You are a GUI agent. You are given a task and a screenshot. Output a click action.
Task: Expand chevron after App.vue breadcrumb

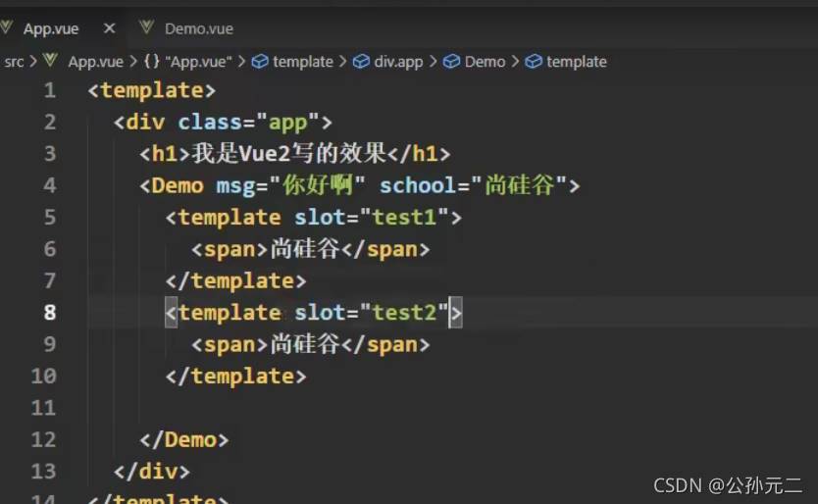[133, 62]
